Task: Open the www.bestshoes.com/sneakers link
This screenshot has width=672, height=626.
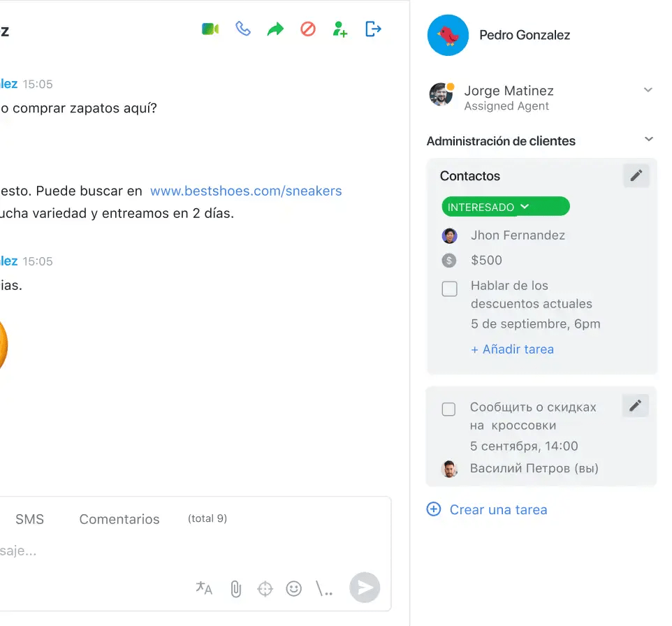Action: click(246, 191)
